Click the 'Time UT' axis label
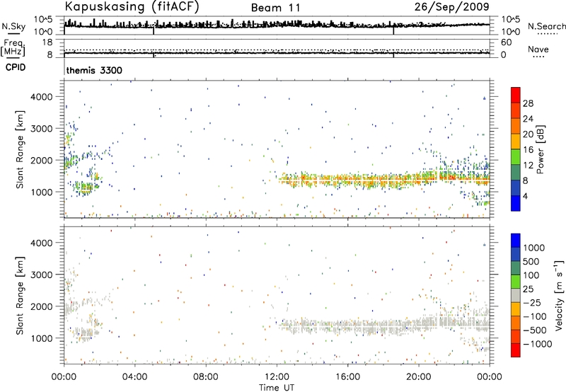 tap(277, 388)
